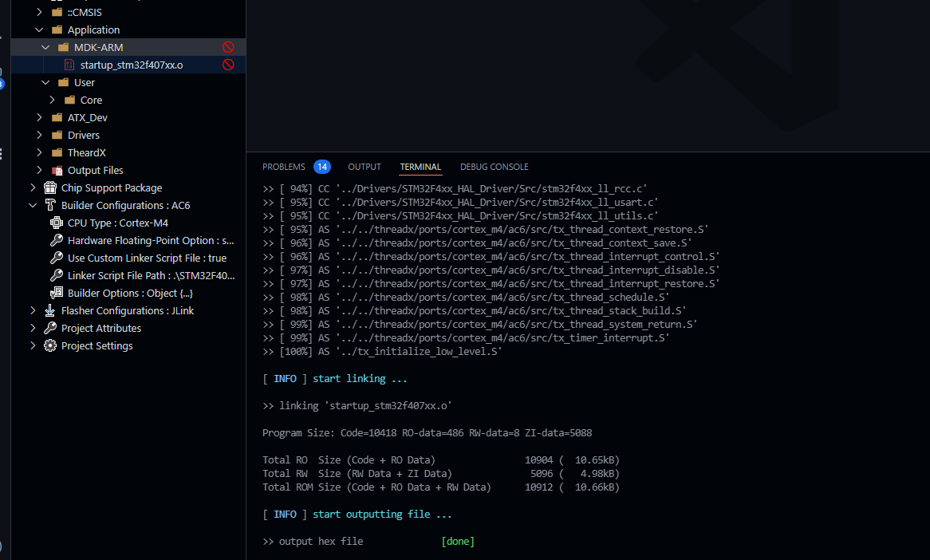Expand the Project Attributes section
930x560 pixels.
(x=33, y=328)
